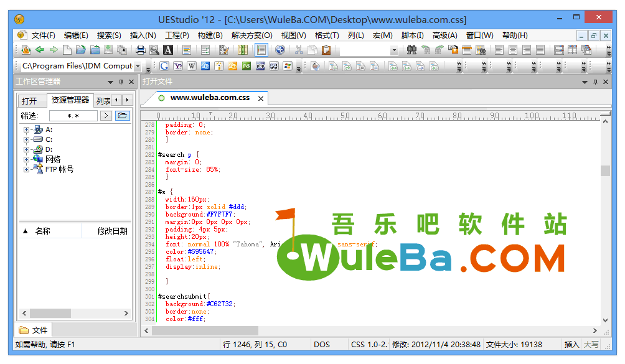Toggle column mode in the toolbar
The image size is (625, 364).
242,50
